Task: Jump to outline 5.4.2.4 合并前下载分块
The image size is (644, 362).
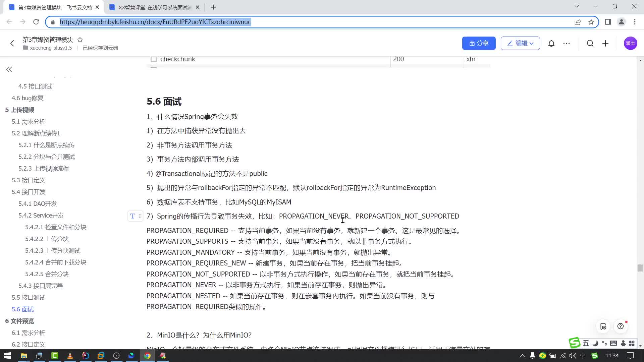Action: pyautogui.click(x=56, y=262)
